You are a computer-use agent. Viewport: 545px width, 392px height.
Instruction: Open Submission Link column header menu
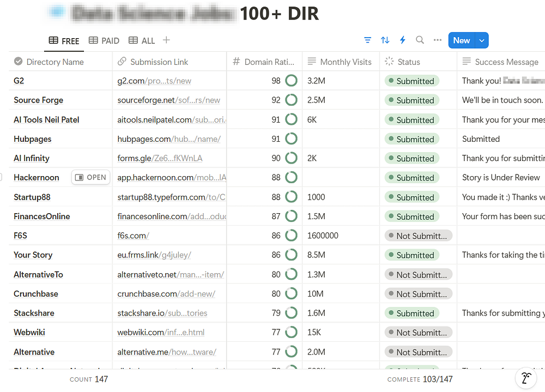tap(169, 62)
